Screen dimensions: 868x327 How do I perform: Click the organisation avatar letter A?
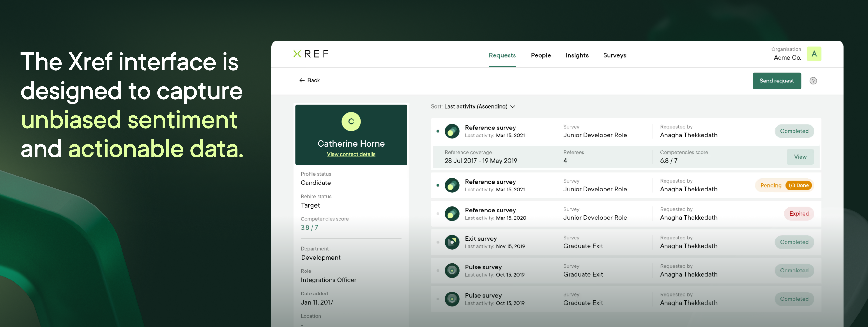point(814,54)
